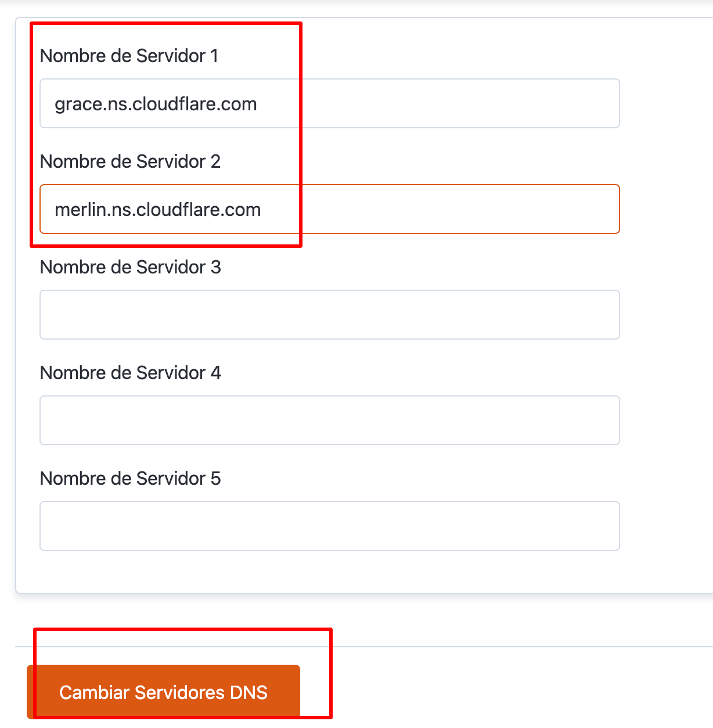713x728 pixels.
Task: Click the grace.ns.cloudflare.com input field
Action: tap(329, 103)
